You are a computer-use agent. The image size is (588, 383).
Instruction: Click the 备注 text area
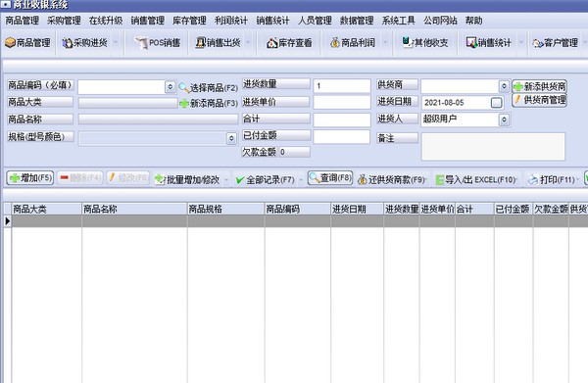[493, 147]
